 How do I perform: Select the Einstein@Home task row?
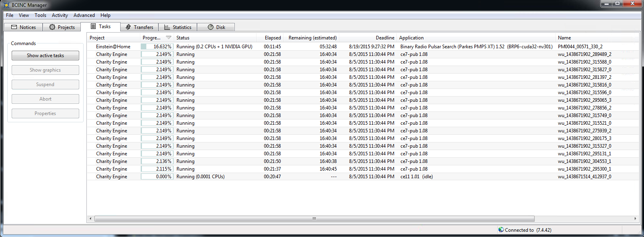(x=363, y=47)
